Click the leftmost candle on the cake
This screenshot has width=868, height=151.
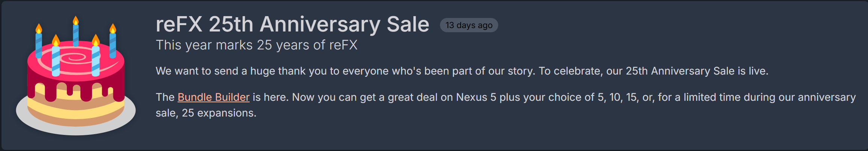39,43
